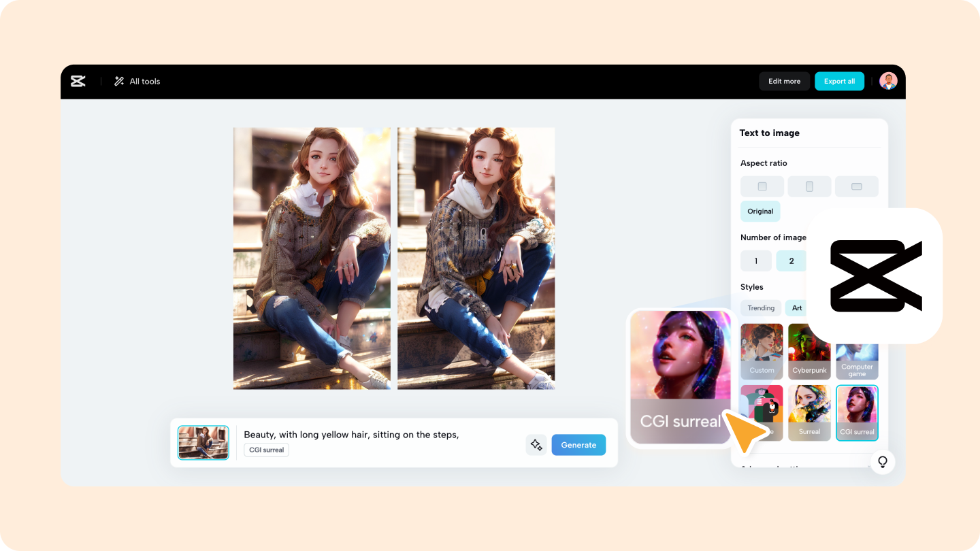Click the reference image thumbnail in prompt bar
The width and height of the screenshot is (980, 551).
pos(203,443)
